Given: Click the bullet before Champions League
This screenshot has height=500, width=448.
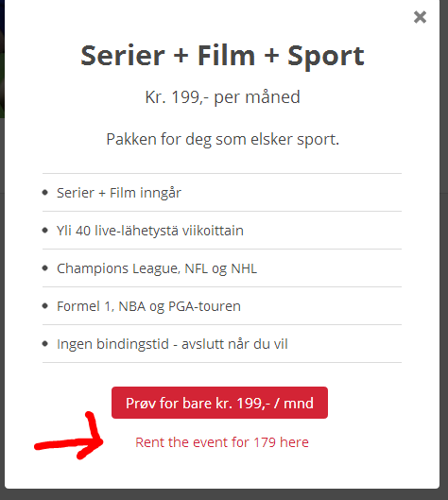Looking at the screenshot, I should (x=45, y=268).
